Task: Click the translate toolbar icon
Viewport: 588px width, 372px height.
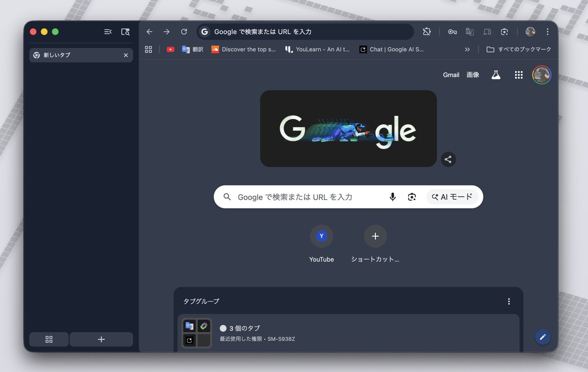Action: 469,32
